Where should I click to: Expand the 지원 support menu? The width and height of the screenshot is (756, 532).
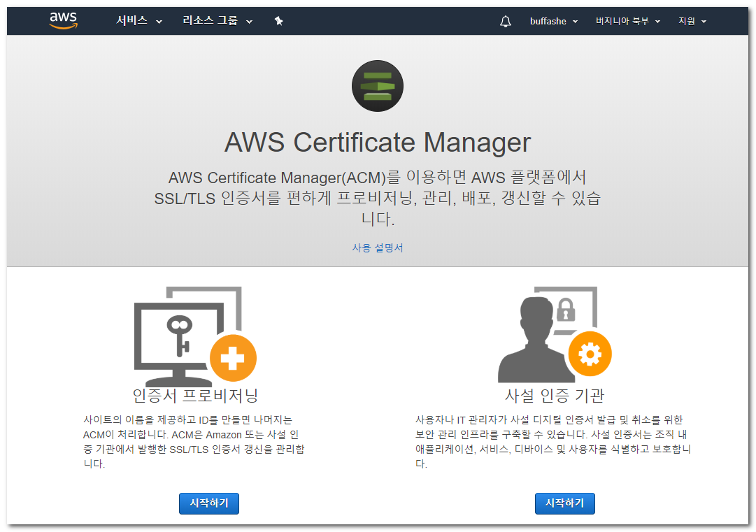coord(692,21)
